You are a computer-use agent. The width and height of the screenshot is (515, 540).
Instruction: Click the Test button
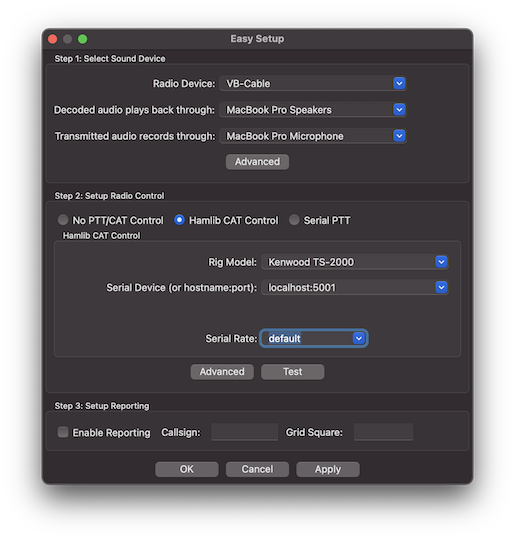[x=292, y=372]
